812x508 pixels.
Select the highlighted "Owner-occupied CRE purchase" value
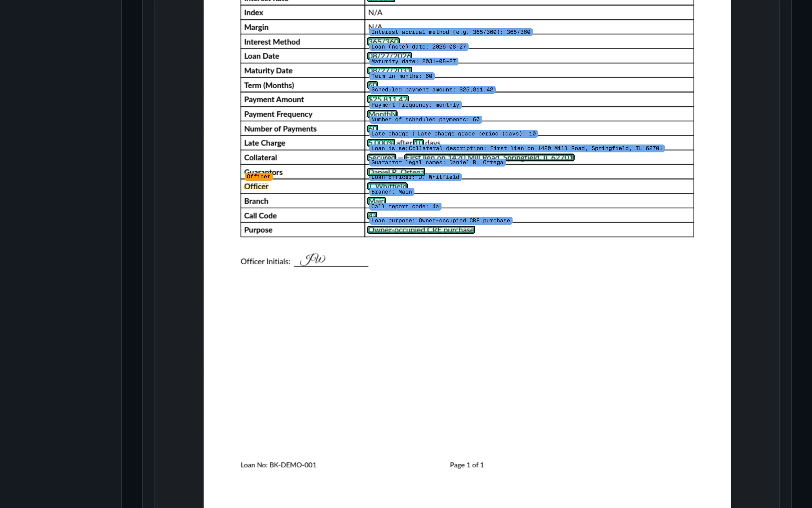421,230
